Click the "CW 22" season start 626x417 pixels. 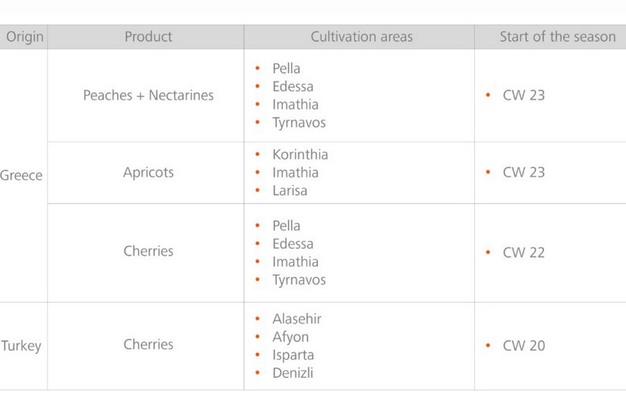523,252
